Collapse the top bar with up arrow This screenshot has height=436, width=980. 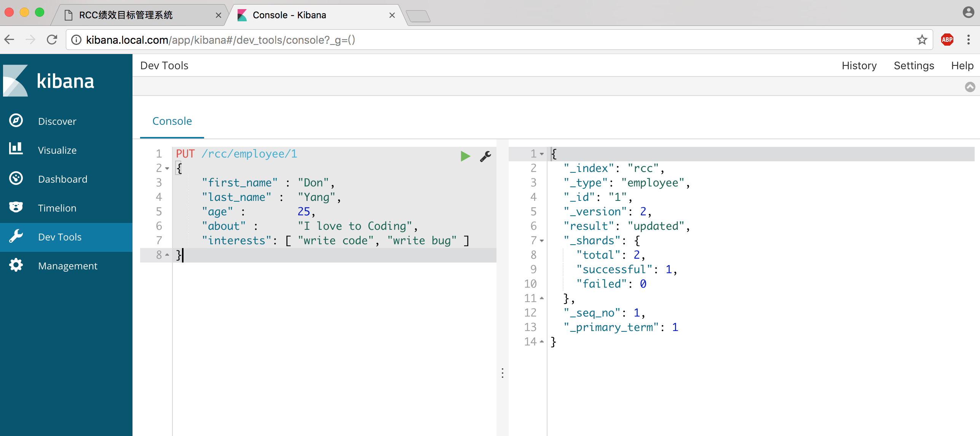tap(970, 87)
